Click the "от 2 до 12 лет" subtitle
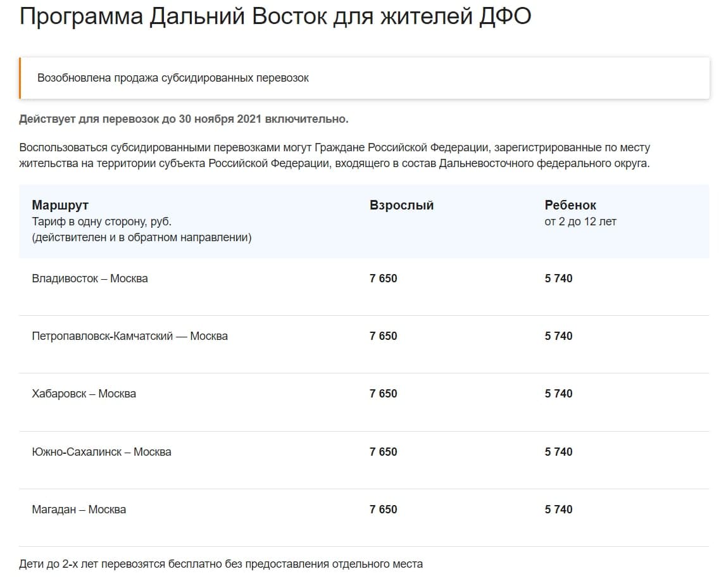Screen dimensions: 726x588 [580, 222]
